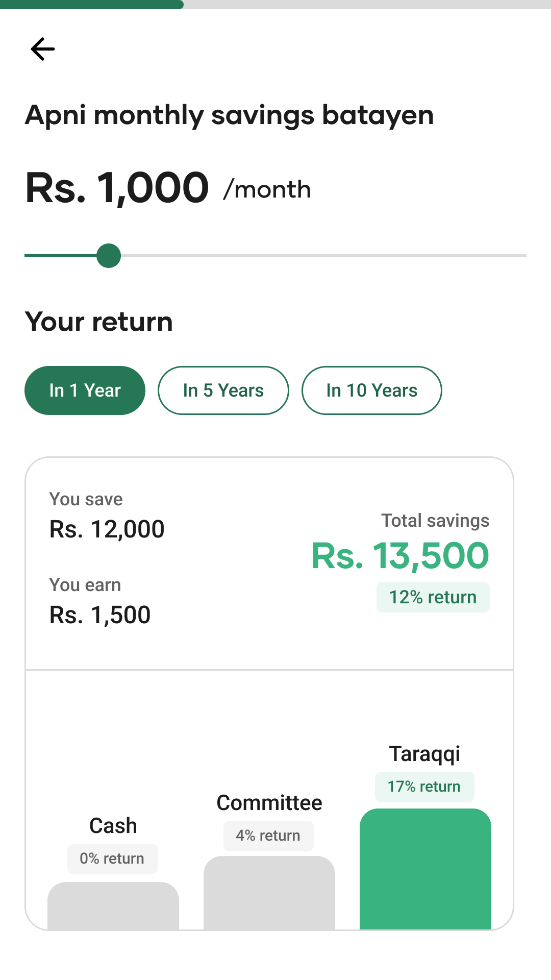The image size is (551, 980).
Task: Click the Taraqqi label
Action: [x=424, y=754]
